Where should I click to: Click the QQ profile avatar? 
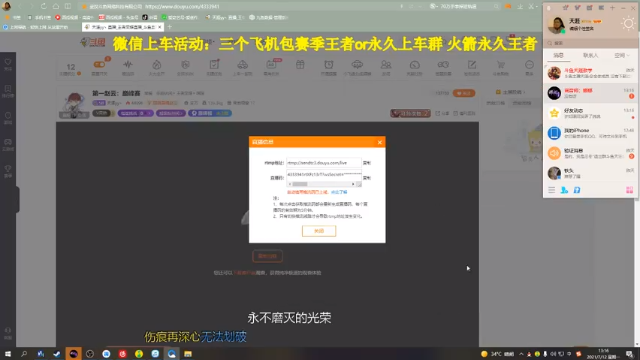pyautogui.click(x=556, y=25)
